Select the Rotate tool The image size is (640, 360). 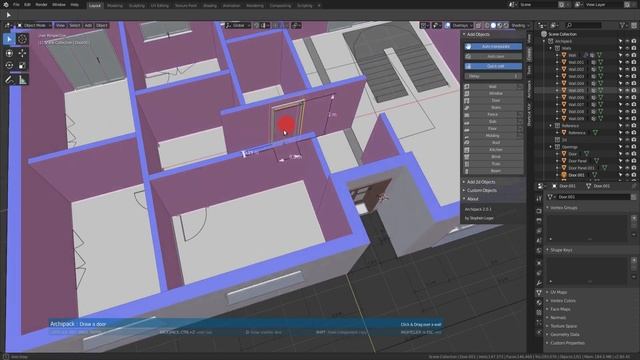click(x=9, y=65)
